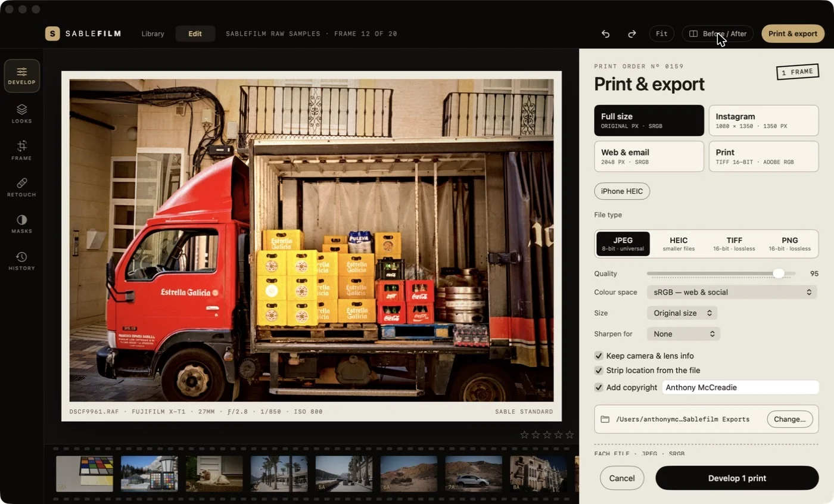Click the redo arrow icon
Image resolution: width=834 pixels, height=504 pixels.
[632, 34]
